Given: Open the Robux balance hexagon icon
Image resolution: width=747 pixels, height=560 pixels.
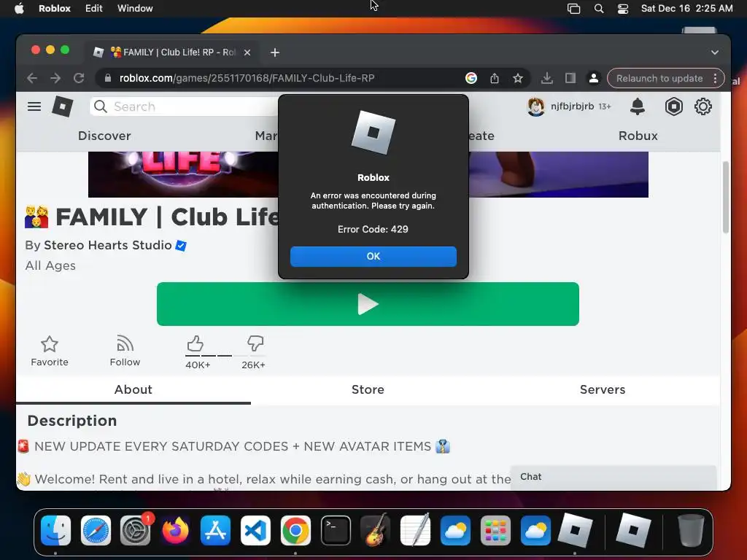Looking at the screenshot, I should click(673, 106).
